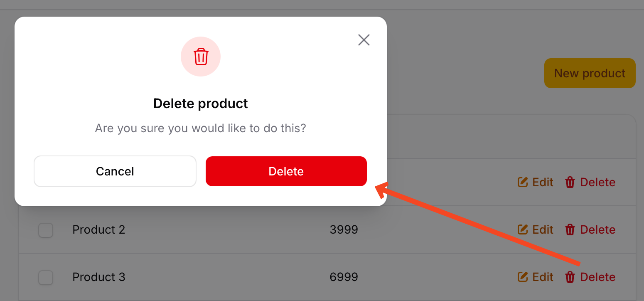Open the Edit link text for Product 2
Screen dimensions: 644x301
pos(543,229)
